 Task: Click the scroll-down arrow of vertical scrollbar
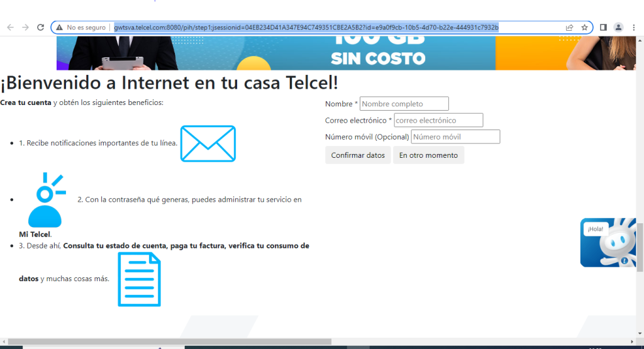(x=640, y=334)
